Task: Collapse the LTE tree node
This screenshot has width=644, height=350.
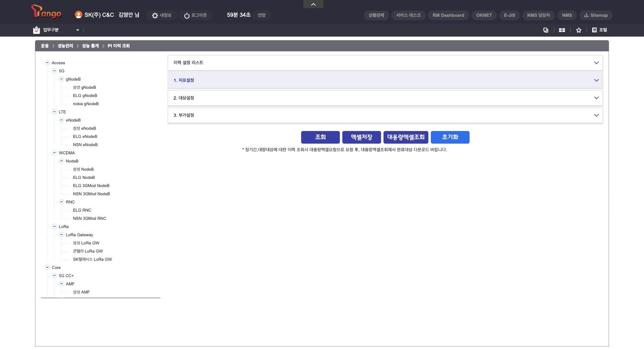Action: (54, 112)
